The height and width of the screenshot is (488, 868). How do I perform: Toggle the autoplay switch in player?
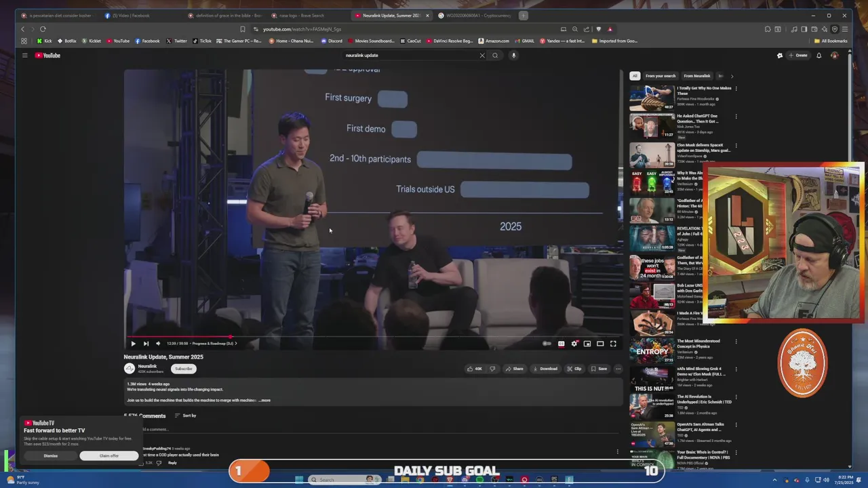click(547, 344)
